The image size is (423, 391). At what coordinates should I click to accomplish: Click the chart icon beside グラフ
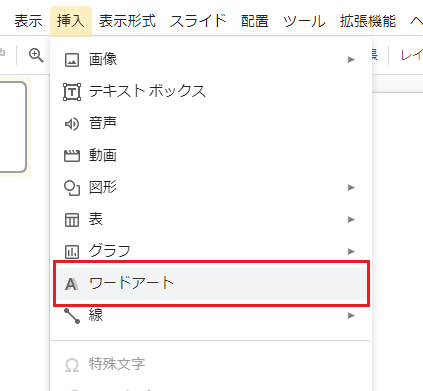(72, 252)
